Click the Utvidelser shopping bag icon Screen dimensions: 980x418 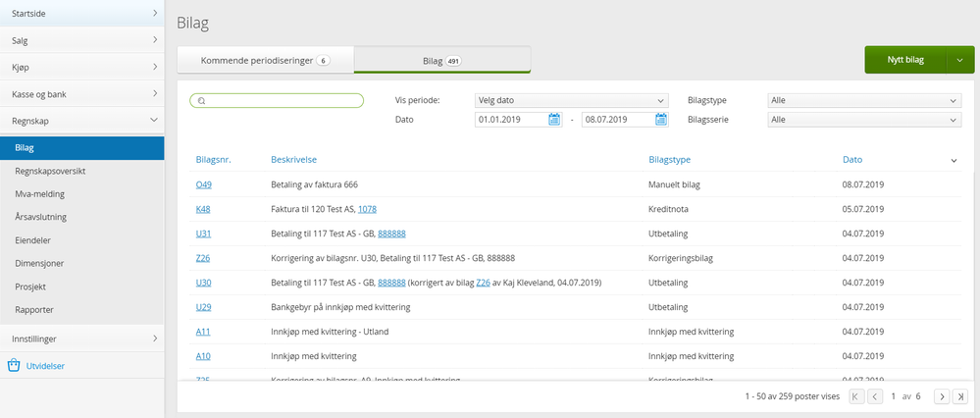14,366
